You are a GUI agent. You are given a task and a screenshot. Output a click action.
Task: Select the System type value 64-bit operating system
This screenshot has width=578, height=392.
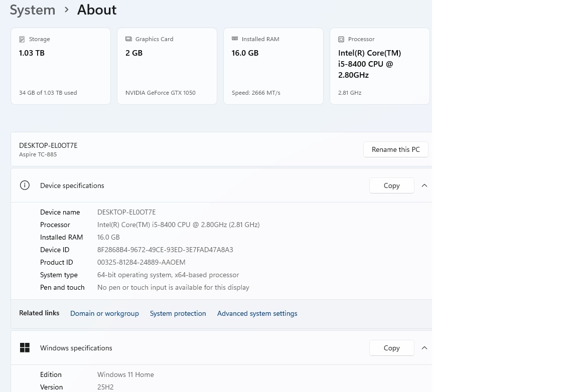coord(168,275)
